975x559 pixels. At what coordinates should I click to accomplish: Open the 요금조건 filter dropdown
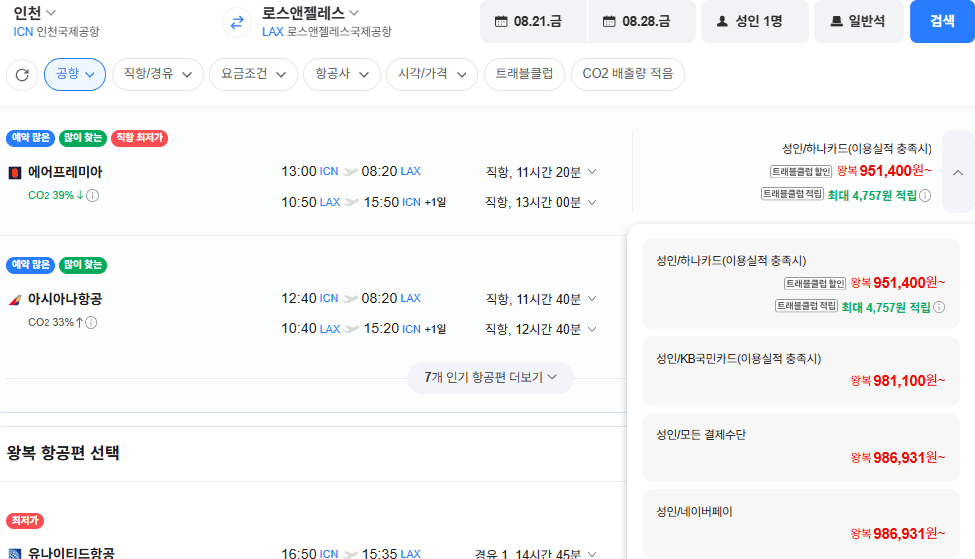pos(254,75)
